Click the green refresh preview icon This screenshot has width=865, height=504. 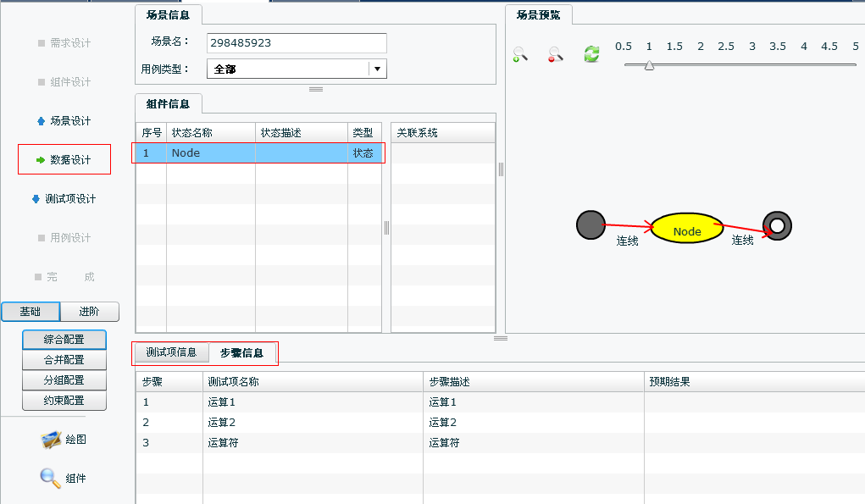591,54
